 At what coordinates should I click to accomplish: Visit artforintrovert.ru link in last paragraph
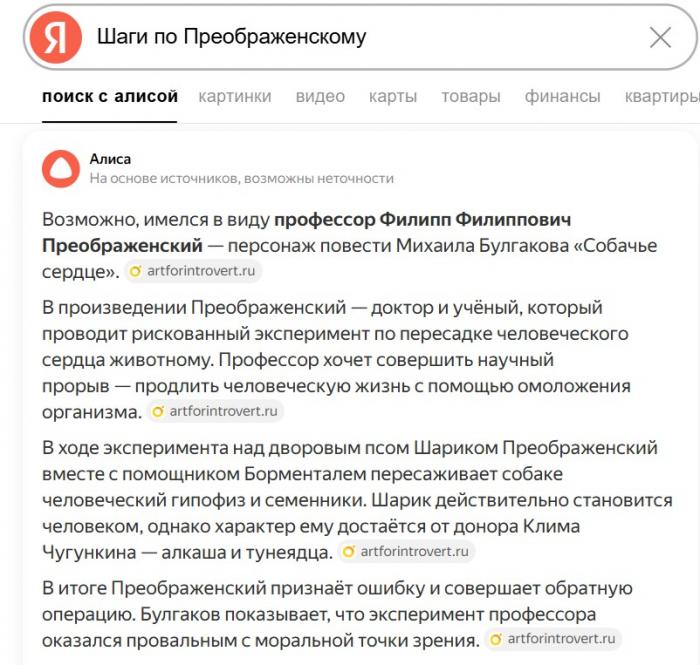pos(561,639)
